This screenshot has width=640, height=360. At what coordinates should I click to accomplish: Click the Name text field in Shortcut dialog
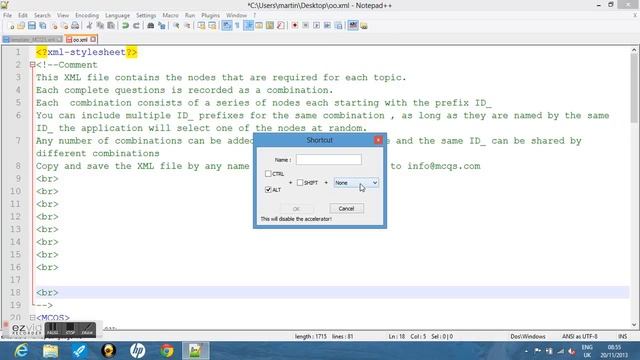click(x=329, y=160)
